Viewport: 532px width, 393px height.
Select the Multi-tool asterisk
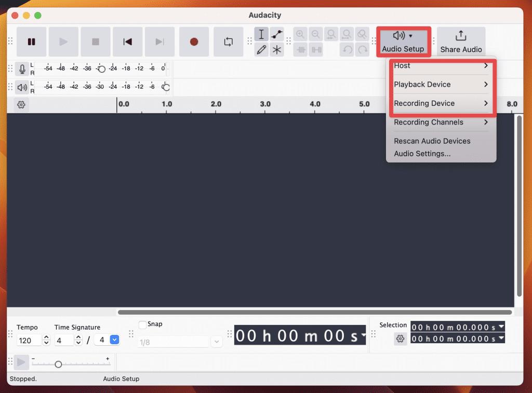coord(277,50)
